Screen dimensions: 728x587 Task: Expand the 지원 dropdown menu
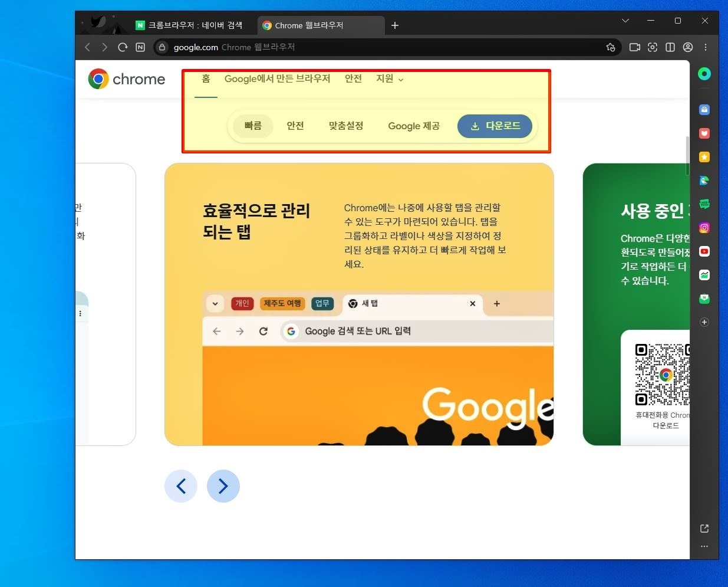[390, 78]
